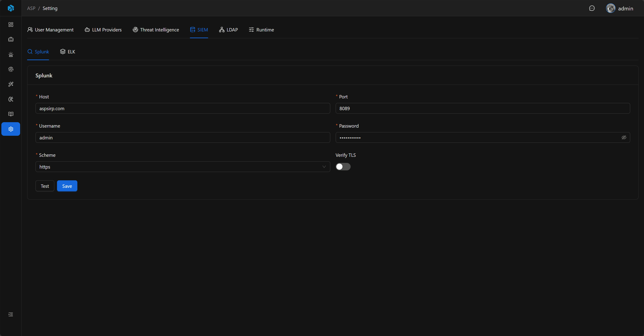The image size is (644, 336).
Task: Select the settings gear icon in sidebar
Action: point(11,129)
